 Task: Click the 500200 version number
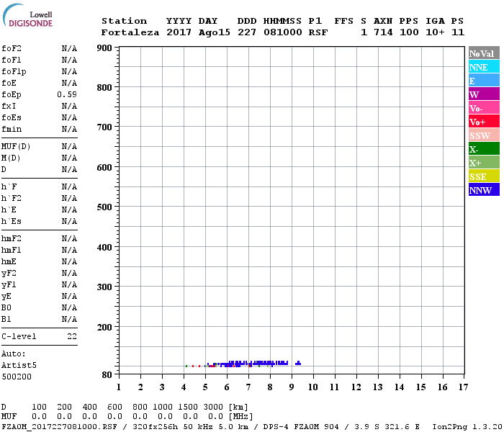[x=17, y=377]
